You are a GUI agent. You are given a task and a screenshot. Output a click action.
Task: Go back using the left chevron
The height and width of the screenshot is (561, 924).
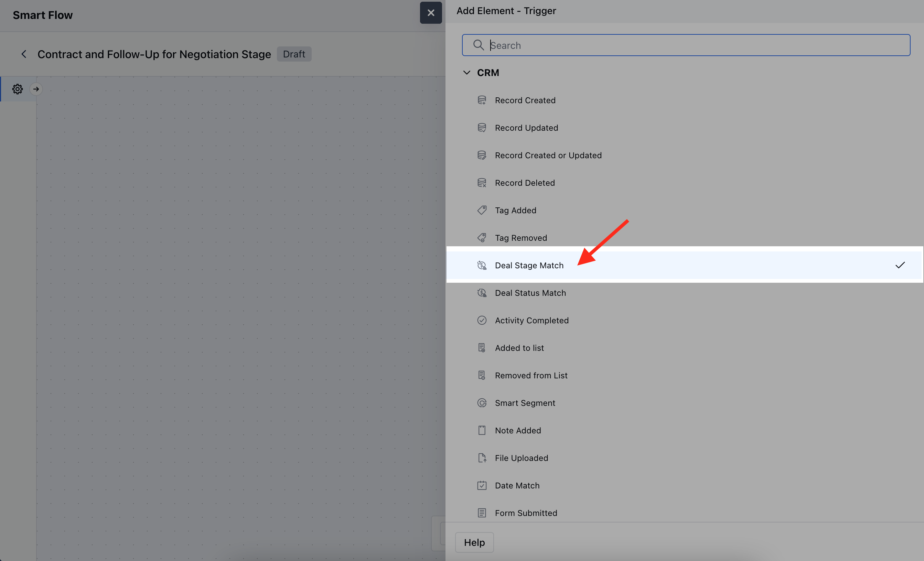24,54
